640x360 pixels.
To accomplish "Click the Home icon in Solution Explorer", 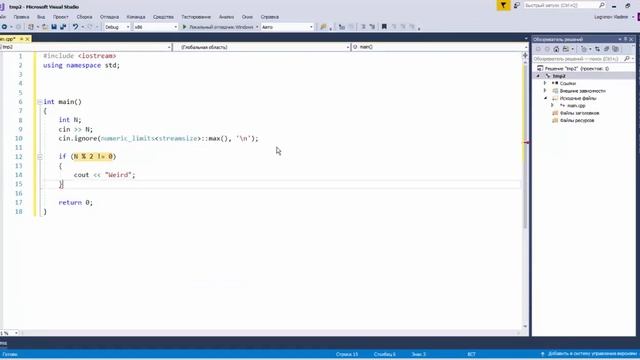I will pos(556,49).
